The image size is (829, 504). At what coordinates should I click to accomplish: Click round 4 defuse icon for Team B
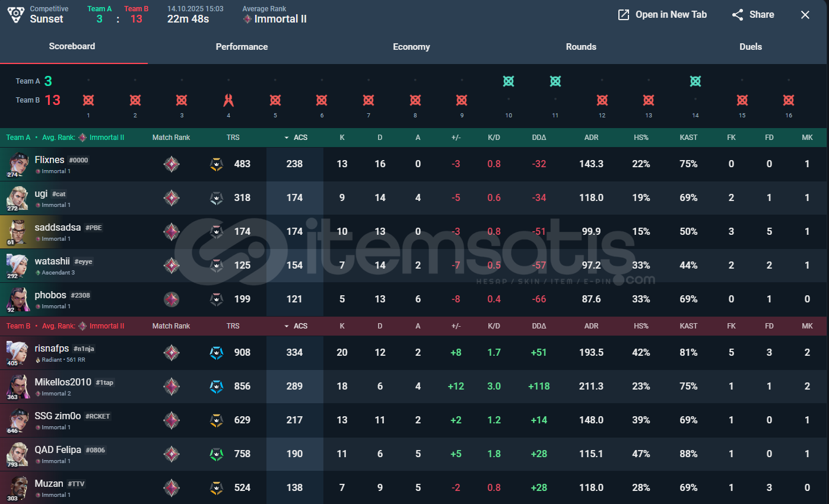pyautogui.click(x=228, y=100)
